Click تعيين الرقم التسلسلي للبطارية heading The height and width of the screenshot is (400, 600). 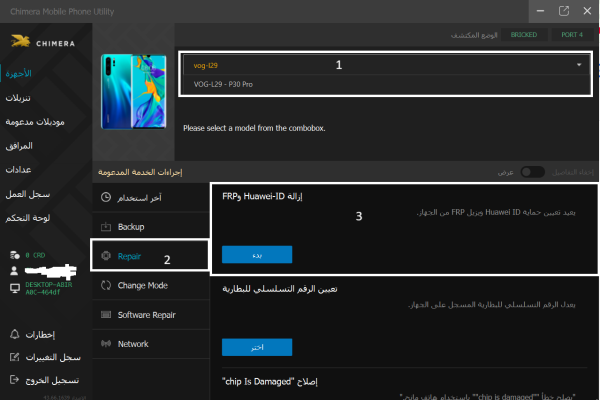(x=280, y=289)
